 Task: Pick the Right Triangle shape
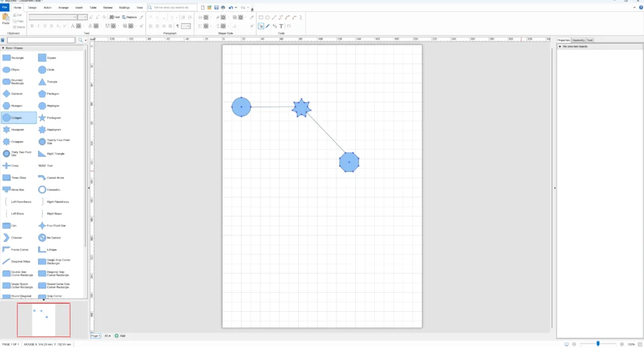(x=52, y=154)
